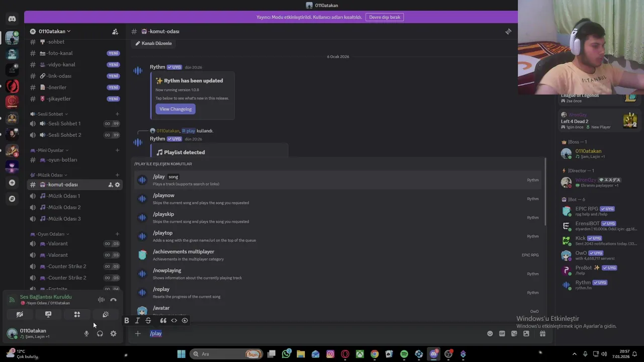Open edit channel gear for komut-odası

click(x=117, y=185)
